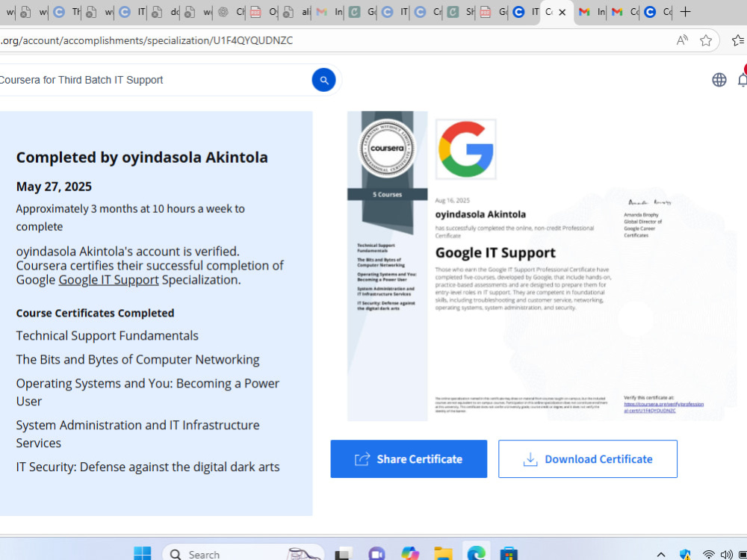Switch to the 'dc' tab
Screen dimensions: 747x560
[x=165, y=12]
